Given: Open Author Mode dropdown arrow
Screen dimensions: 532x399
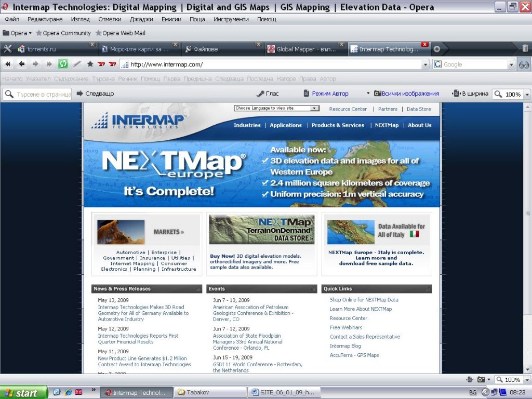Looking at the screenshot, I should click(368, 94).
